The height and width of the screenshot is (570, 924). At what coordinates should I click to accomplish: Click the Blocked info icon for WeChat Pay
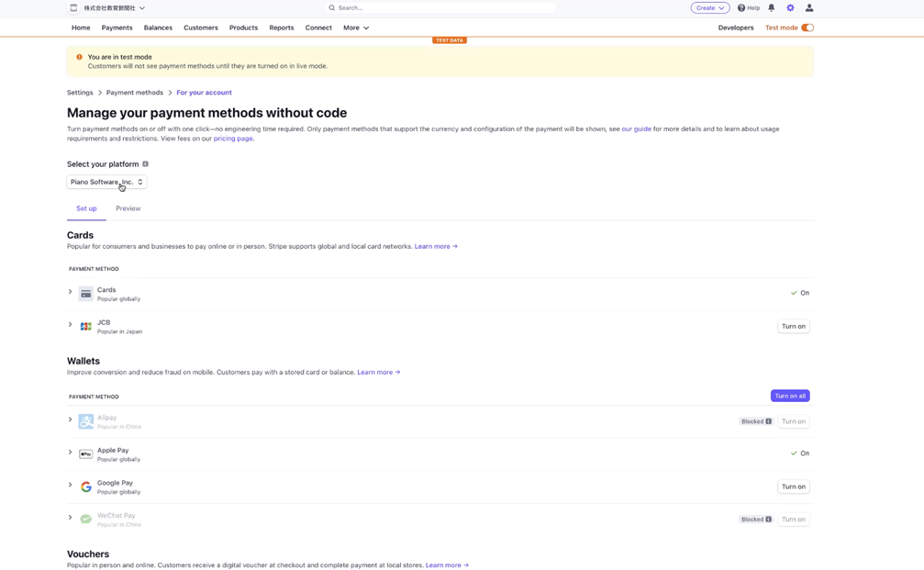point(768,520)
